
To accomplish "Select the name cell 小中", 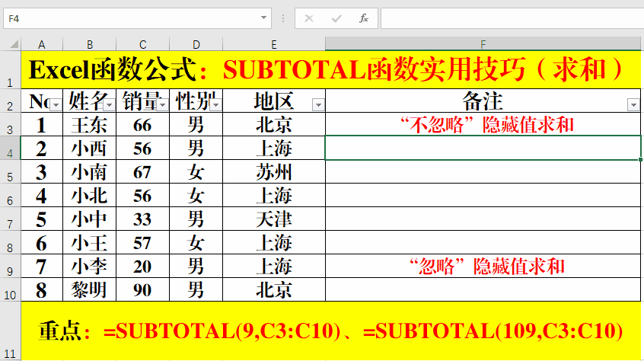I will (x=90, y=219).
